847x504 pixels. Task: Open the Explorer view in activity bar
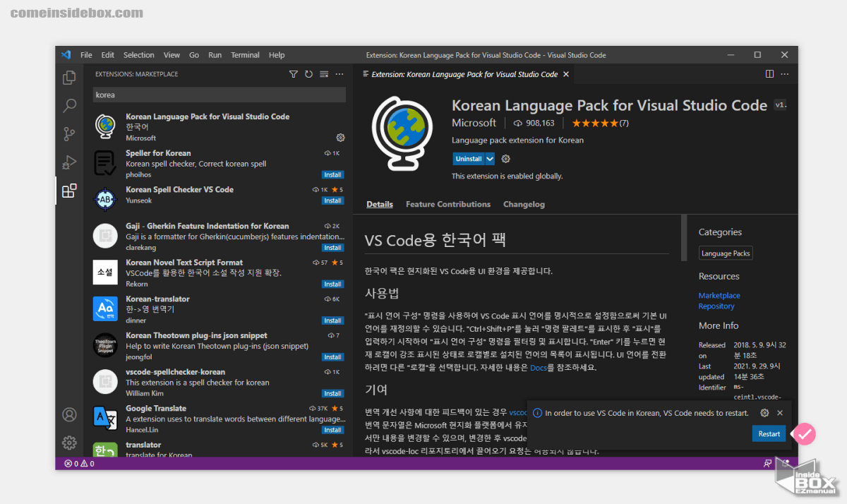[x=69, y=78]
